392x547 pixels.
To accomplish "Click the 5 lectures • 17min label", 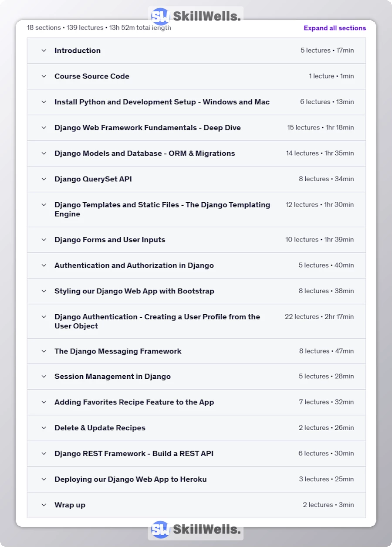I will [x=327, y=51].
